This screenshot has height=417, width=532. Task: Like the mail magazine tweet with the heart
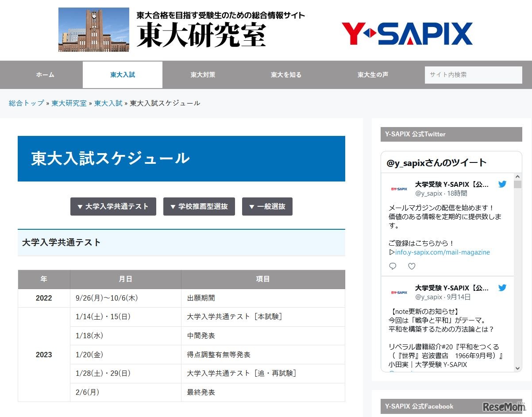(x=412, y=266)
